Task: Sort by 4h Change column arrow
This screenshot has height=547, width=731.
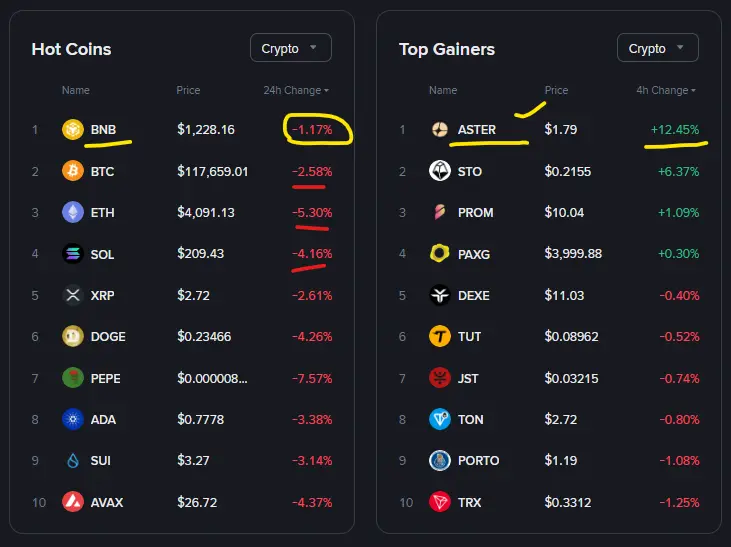Action: [693, 91]
